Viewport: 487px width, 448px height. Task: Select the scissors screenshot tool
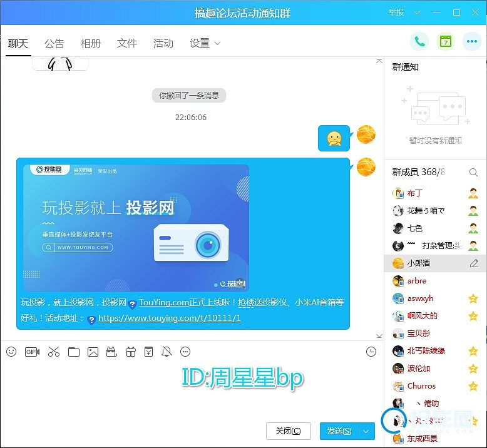click(54, 352)
